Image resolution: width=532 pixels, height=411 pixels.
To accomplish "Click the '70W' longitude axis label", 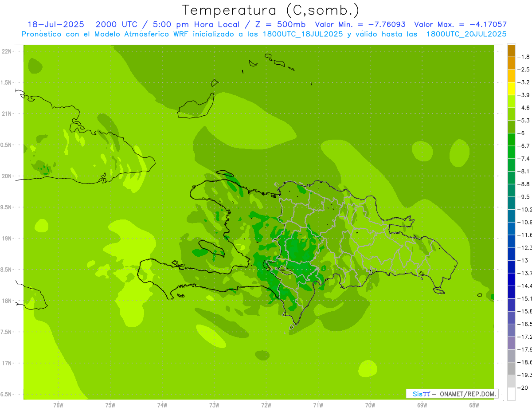I will point(370,405).
